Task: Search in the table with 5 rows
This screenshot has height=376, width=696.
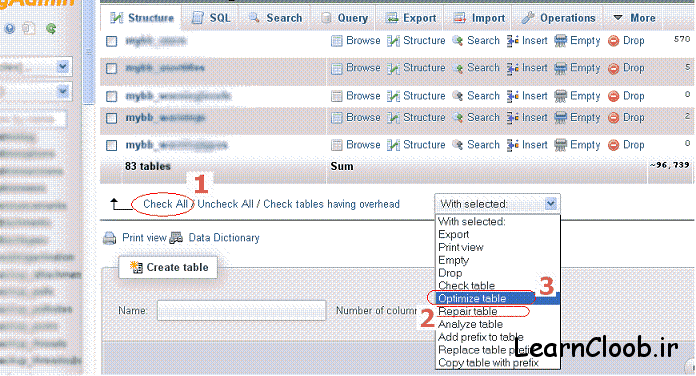Action: [476, 68]
